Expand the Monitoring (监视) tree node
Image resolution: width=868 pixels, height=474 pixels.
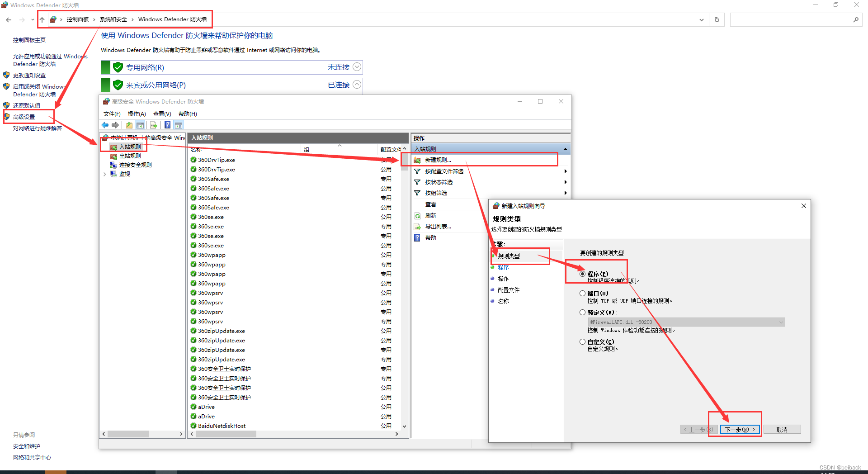[105, 174]
